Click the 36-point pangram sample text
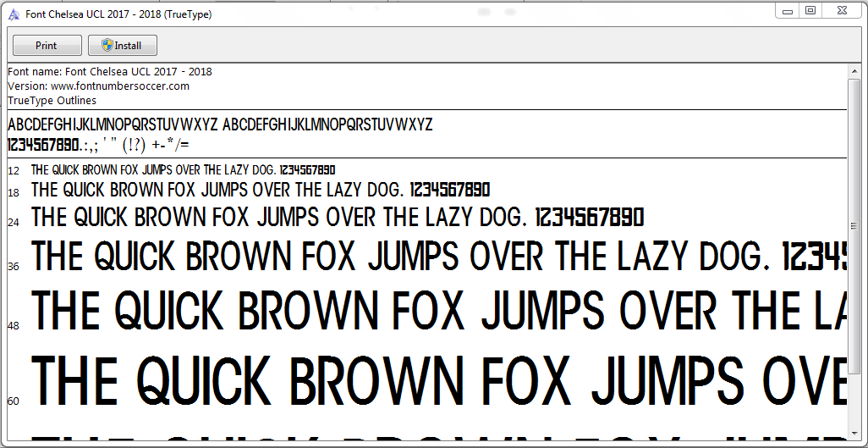 439,257
